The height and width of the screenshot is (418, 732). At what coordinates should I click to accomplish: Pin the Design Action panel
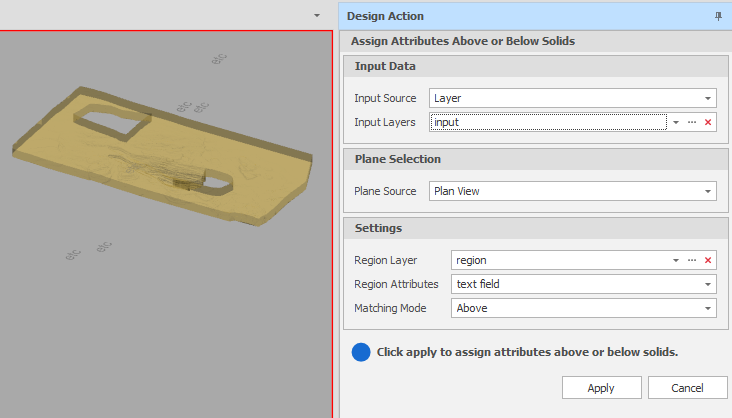click(x=718, y=16)
